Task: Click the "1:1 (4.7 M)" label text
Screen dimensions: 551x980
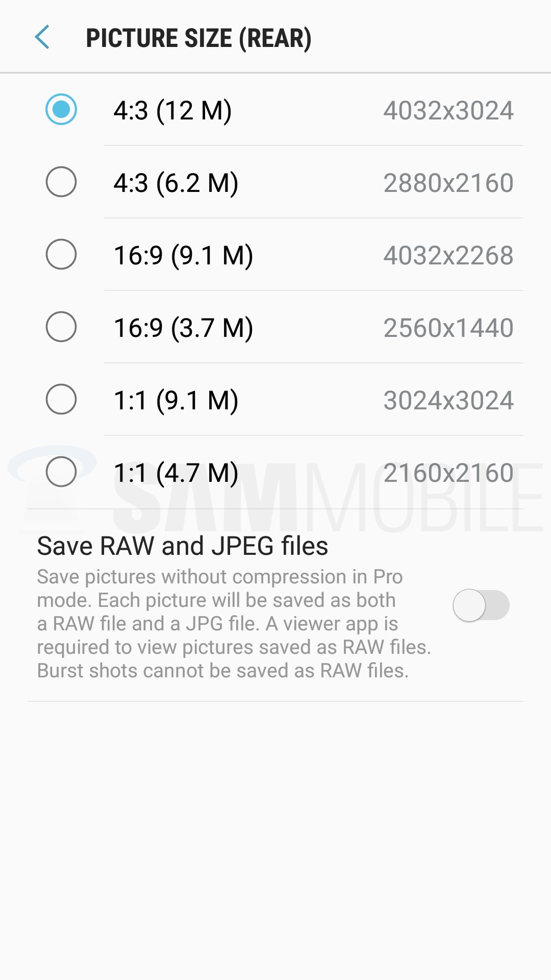Action: click(176, 473)
